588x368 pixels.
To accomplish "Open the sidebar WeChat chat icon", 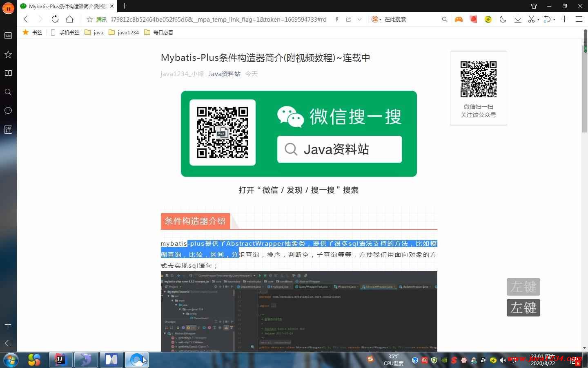I will click(x=8, y=111).
